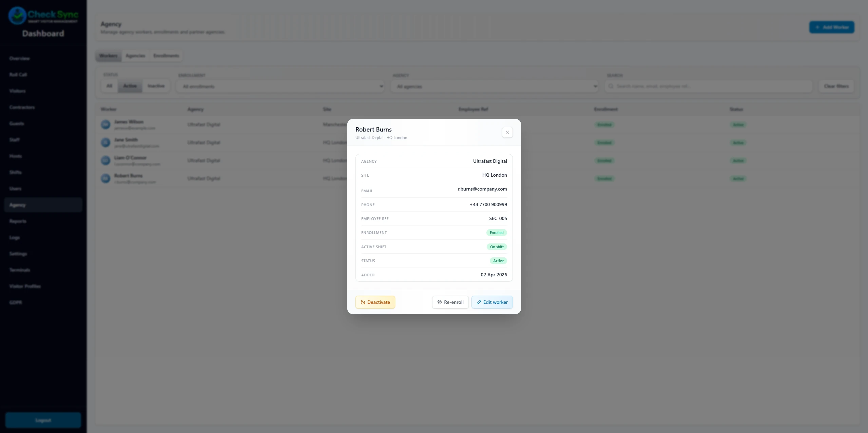Image resolution: width=868 pixels, height=433 pixels.
Task: Open Logs in the sidebar
Action: pyautogui.click(x=43, y=237)
